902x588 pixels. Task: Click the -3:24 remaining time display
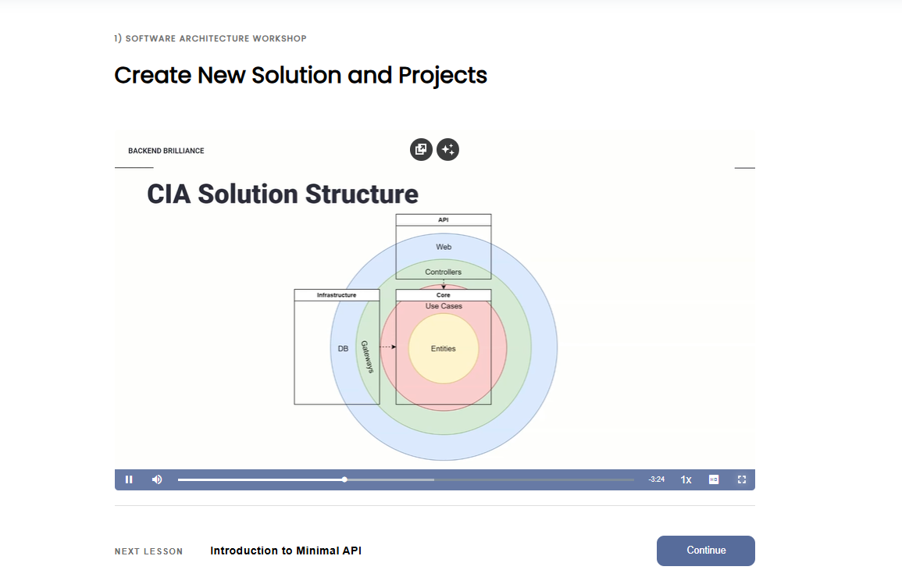[656, 479]
